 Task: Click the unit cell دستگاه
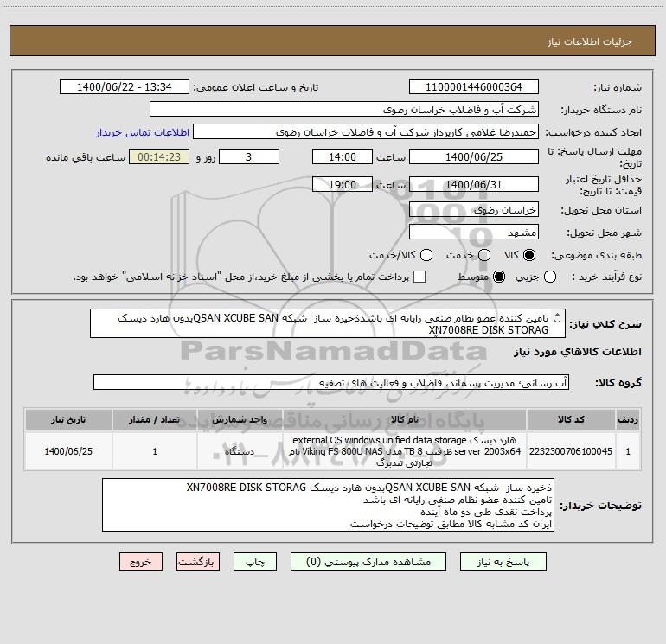(x=240, y=451)
